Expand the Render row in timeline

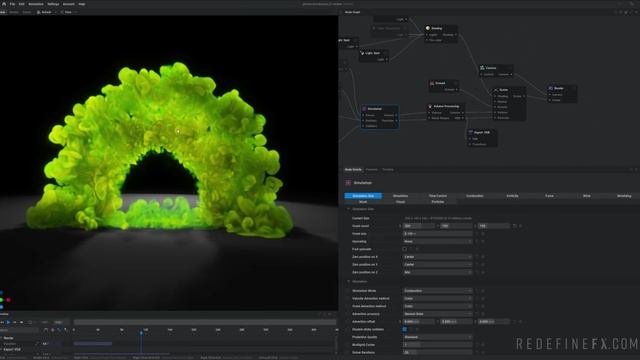click(x=2, y=338)
